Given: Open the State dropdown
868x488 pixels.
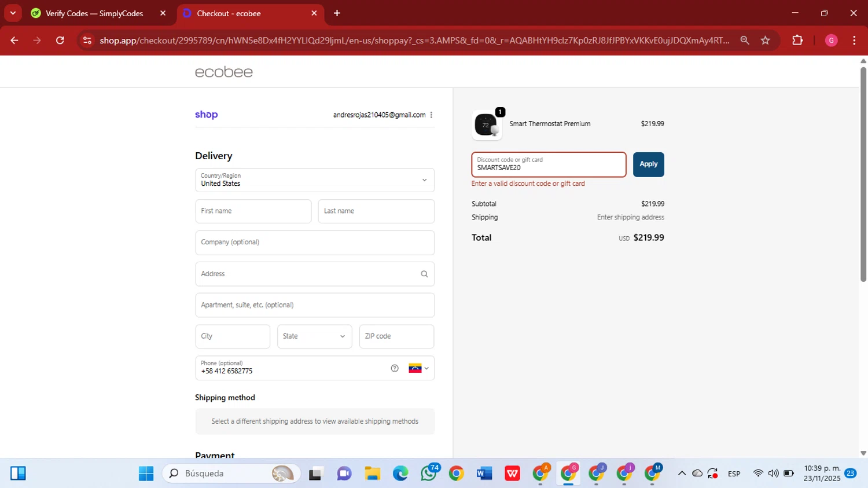Looking at the screenshot, I should pyautogui.click(x=314, y=336).
